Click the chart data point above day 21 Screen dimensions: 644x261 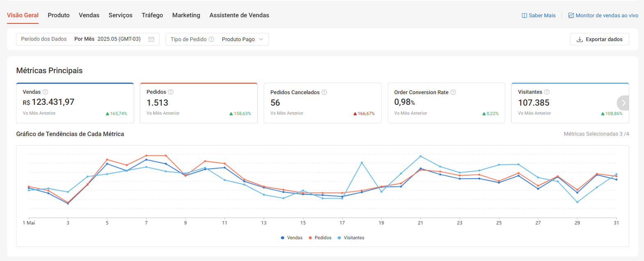click(x=421, y=156)
